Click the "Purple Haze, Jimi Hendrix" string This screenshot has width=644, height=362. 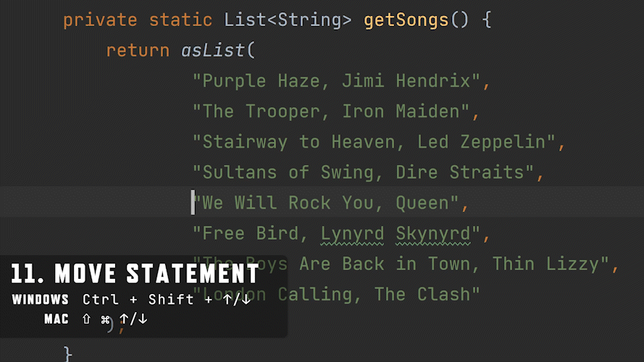click(x=336, y=81)
